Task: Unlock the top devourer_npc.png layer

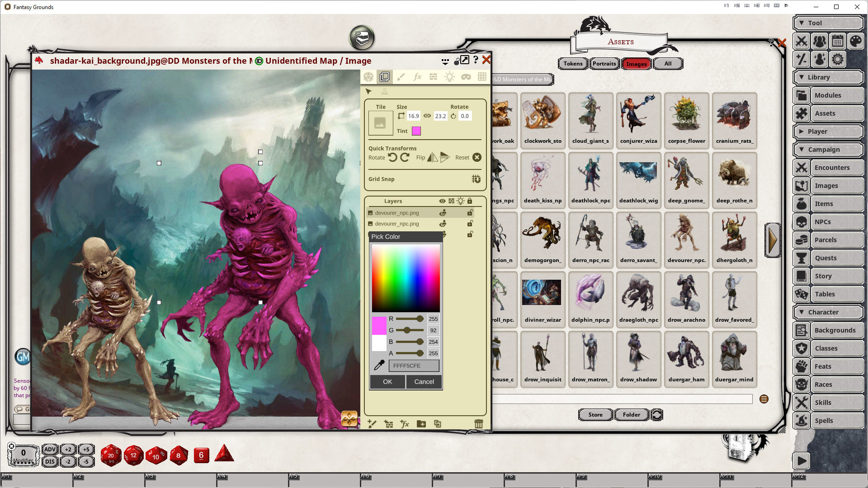Action: coord(470,212)
